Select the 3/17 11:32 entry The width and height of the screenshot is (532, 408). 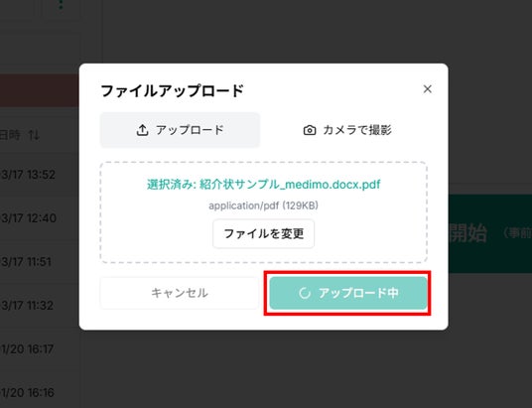coord(27,305)
